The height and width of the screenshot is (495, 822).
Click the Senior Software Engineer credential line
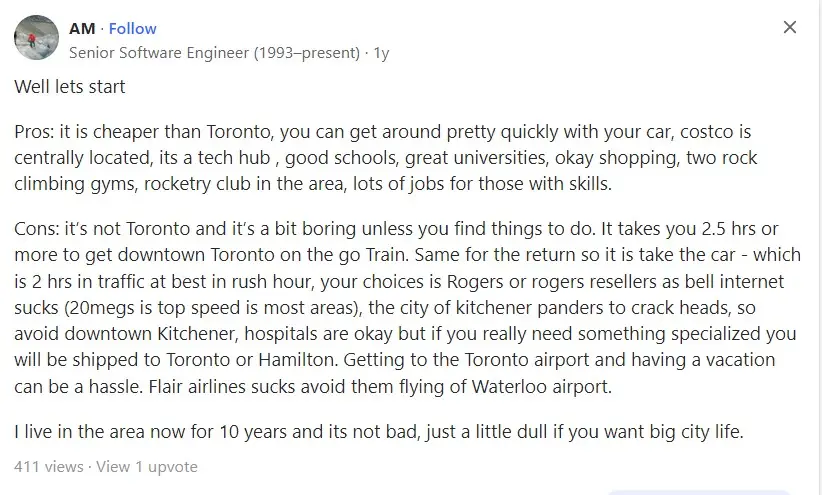(x=214, y=53)
